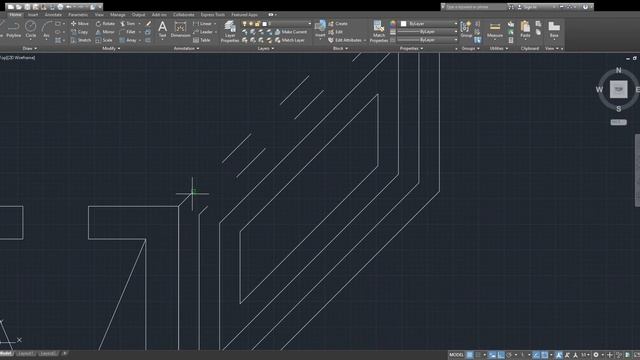Click the Create block tool

338,24
